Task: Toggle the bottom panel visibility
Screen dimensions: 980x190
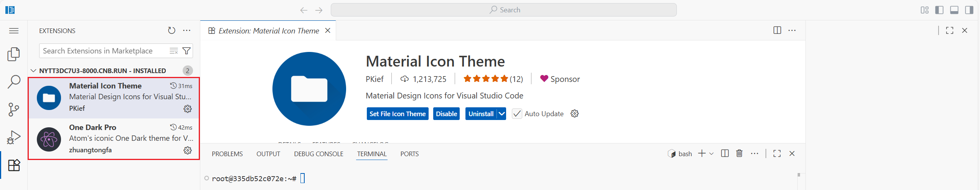Action: pos(954,10)
